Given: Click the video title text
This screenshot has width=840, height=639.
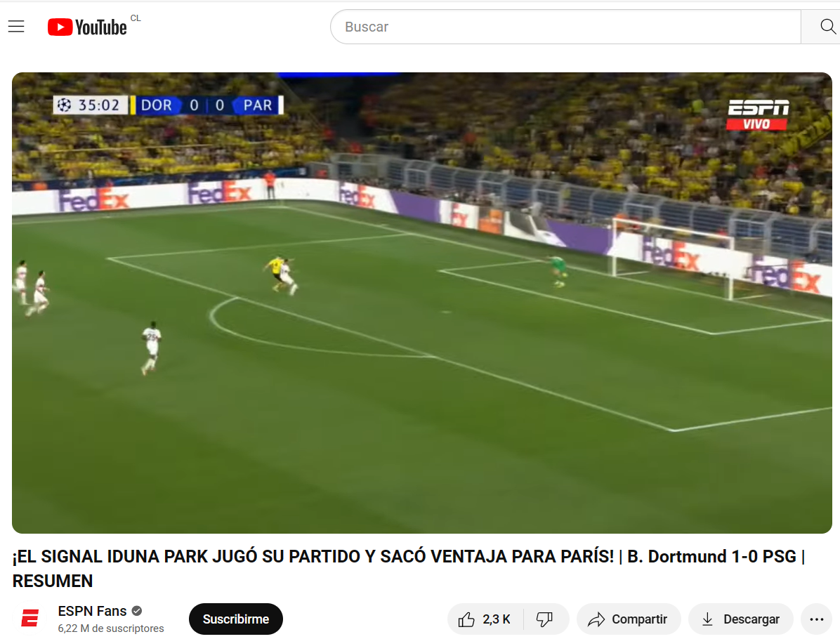Looking at the screenshot, I should point(409,568).
